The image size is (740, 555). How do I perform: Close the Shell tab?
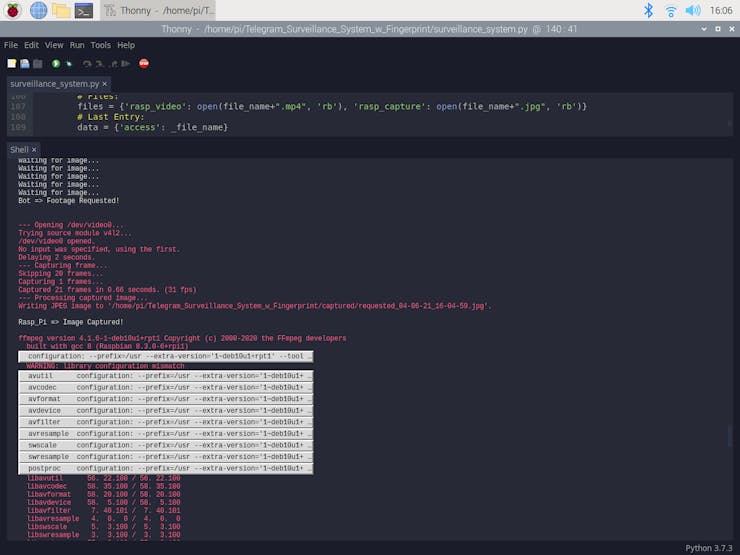pyautogui.click(x=34, y=149)
